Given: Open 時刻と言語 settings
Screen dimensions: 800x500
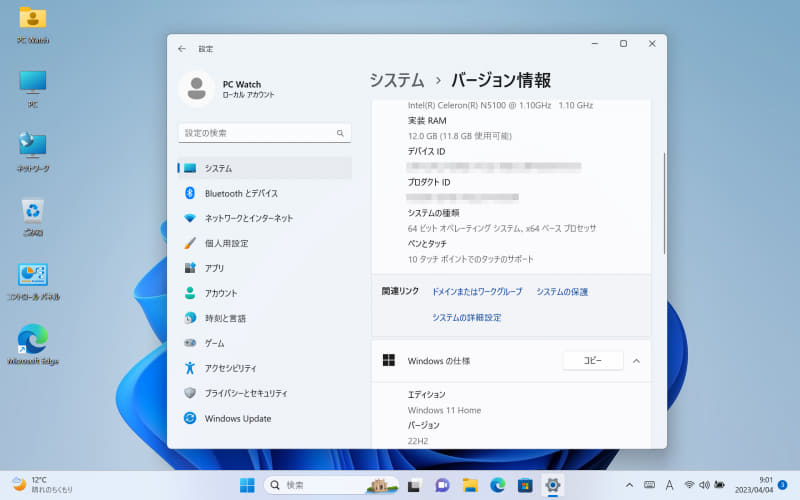Looking at the screenshot, I should [x=264, y=318].
